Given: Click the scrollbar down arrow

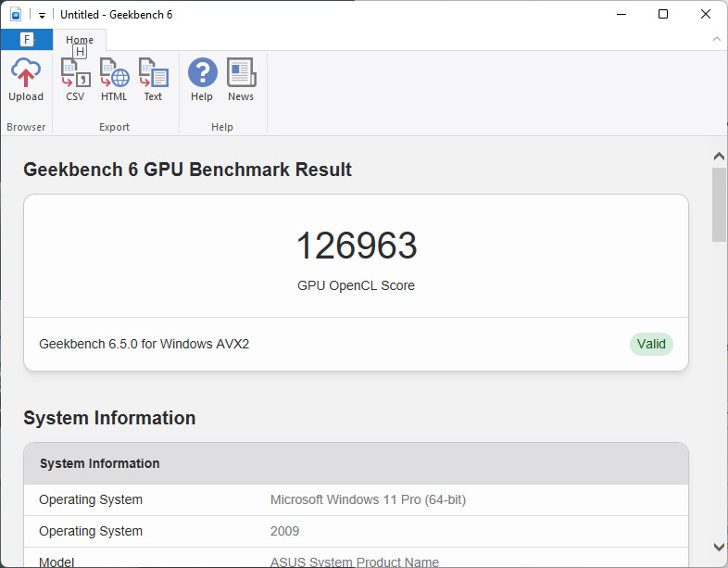Looking at the screenshot, I should (719, 547).
